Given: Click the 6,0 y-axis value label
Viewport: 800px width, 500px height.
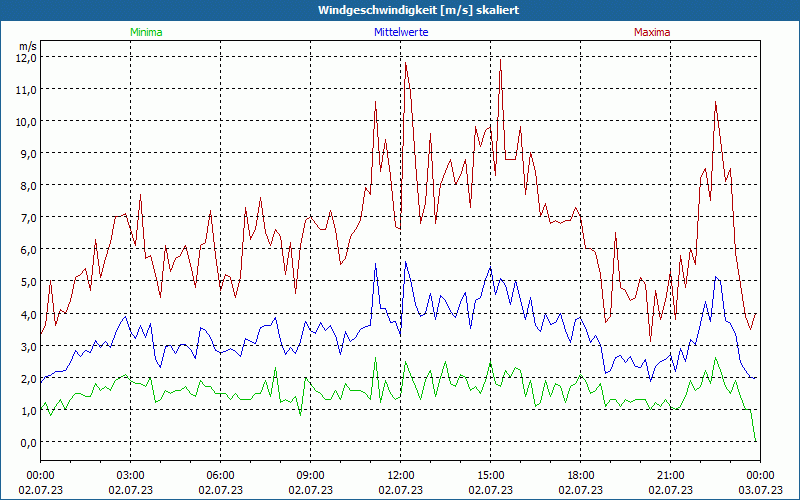Looking at the screenshot, I should pyautogui.click(x=27, y=249).
